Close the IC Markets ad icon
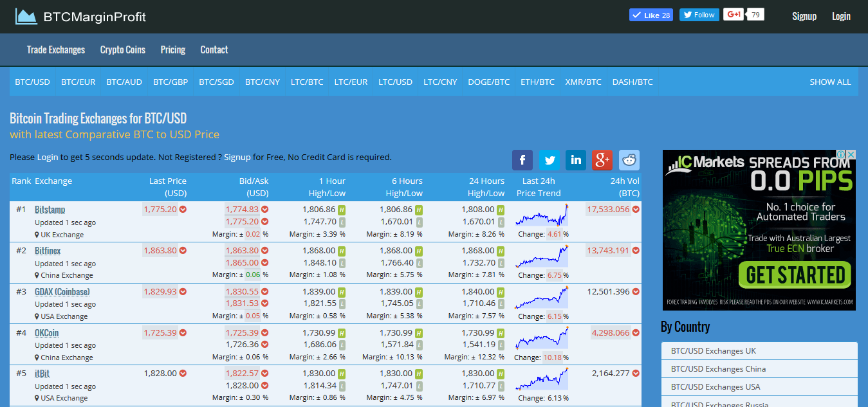Screen dimensions: 868x407 coord(851,154)
